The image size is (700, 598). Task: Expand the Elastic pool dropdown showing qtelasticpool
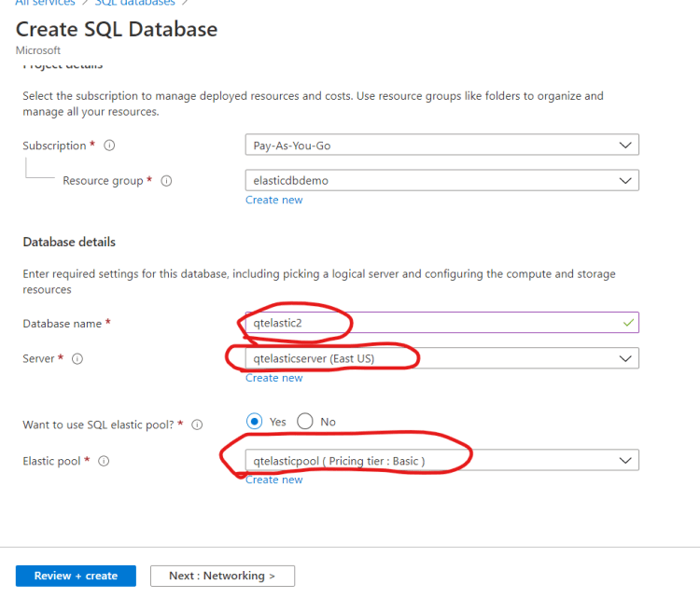(441, 460)
